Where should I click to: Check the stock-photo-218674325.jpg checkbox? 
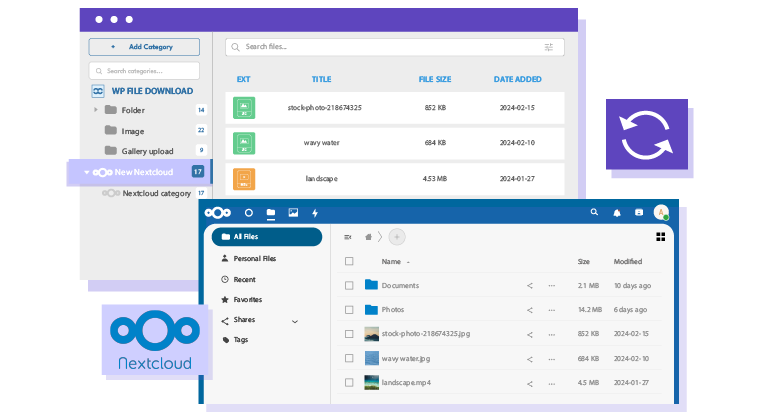coord(349,334)
